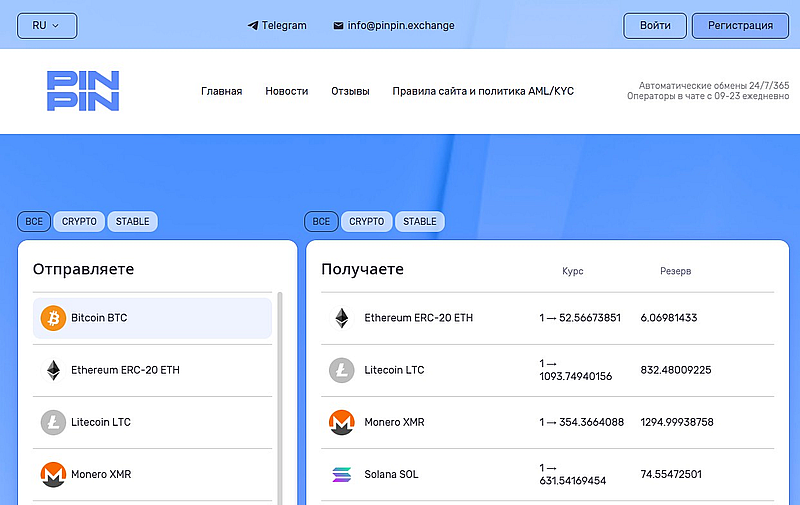The image size is (800, 505).
Task: Click the envelope email icon
Action: click(x=338, y=26)
